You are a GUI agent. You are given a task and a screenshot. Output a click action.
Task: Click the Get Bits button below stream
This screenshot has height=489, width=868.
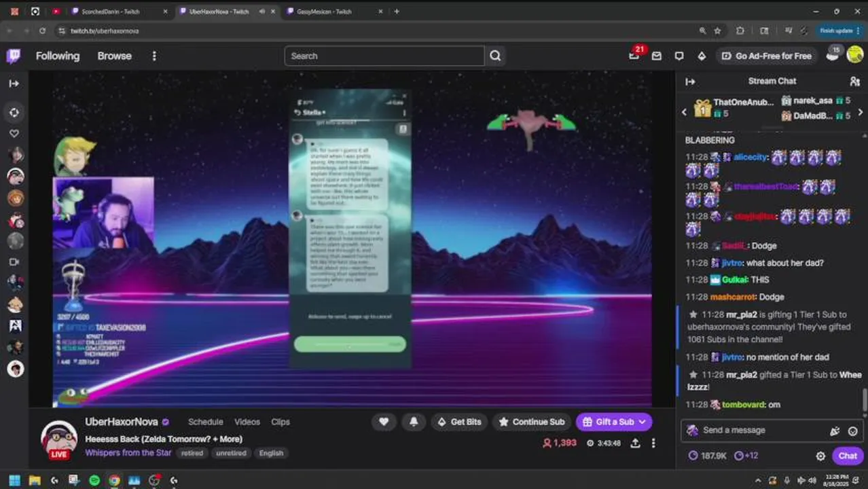point(459,422)
